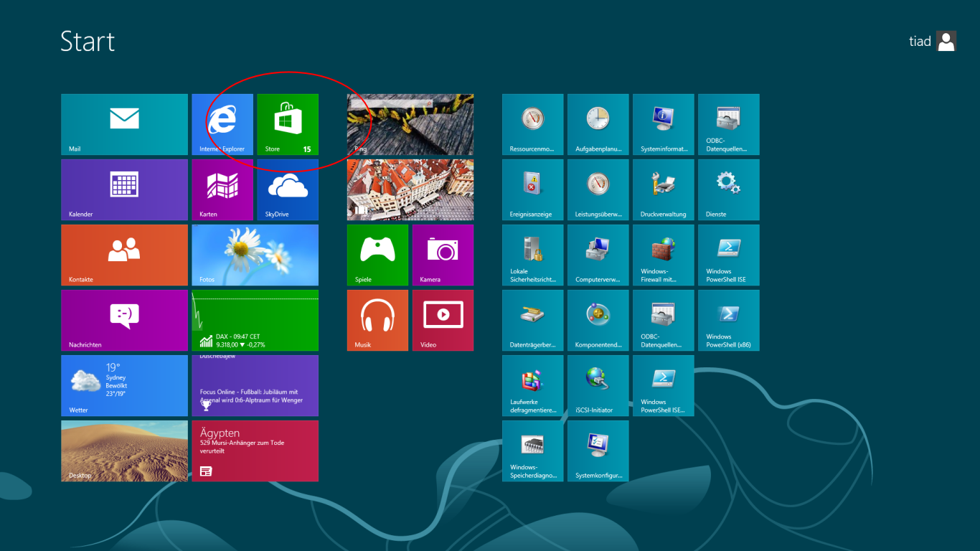This screenshot has height=551, width=980.
Task: Open the Kontakte people tile
Action: pyautogui.click(x=124, y=255)
